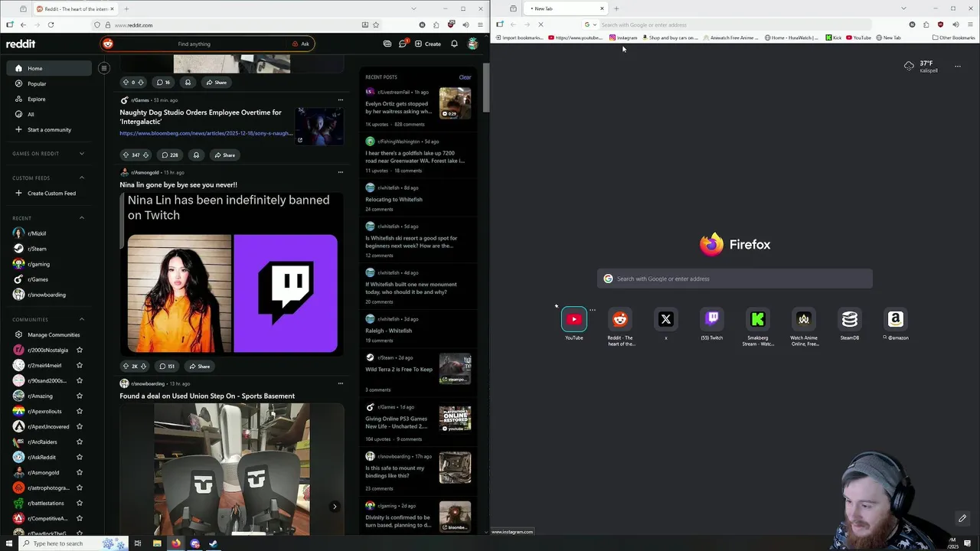Viewport: 980px width, 551px height.
Task: Collapse Custom Feeds section
Action: [x=82, y=178]
